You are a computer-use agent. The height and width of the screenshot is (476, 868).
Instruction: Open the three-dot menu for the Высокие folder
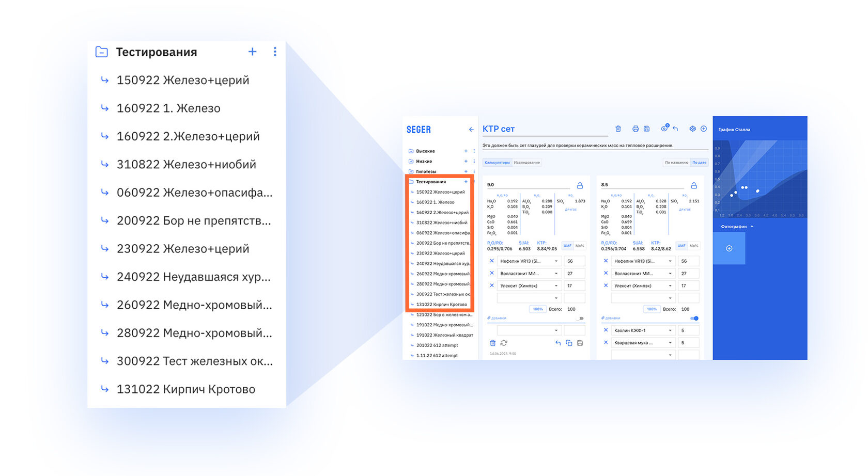click(474, 151)
